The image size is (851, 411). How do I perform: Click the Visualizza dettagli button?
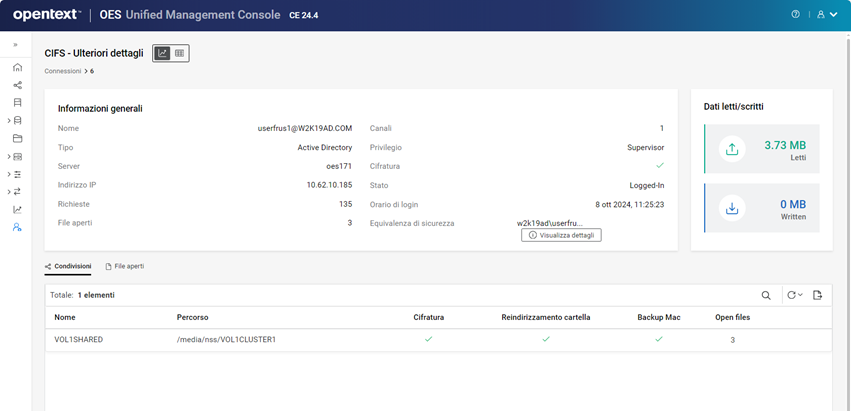[561, 235]
